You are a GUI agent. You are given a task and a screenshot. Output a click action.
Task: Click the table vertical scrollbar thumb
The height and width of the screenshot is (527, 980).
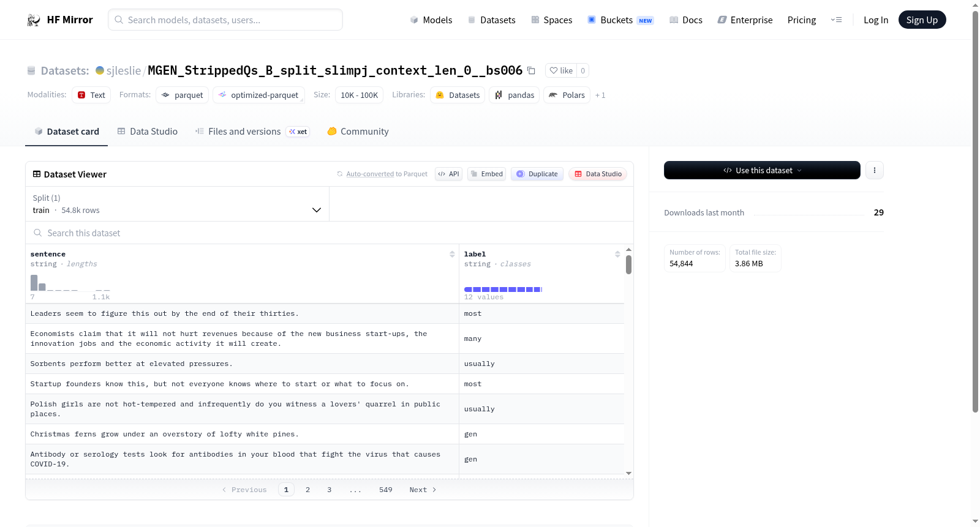point(628,264)
